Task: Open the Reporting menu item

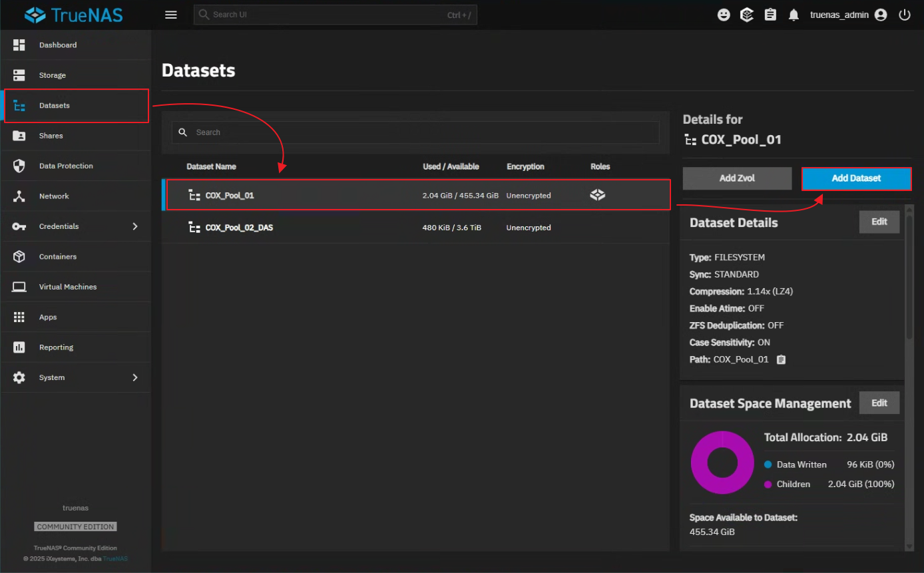Action: [x=75, y=347]
